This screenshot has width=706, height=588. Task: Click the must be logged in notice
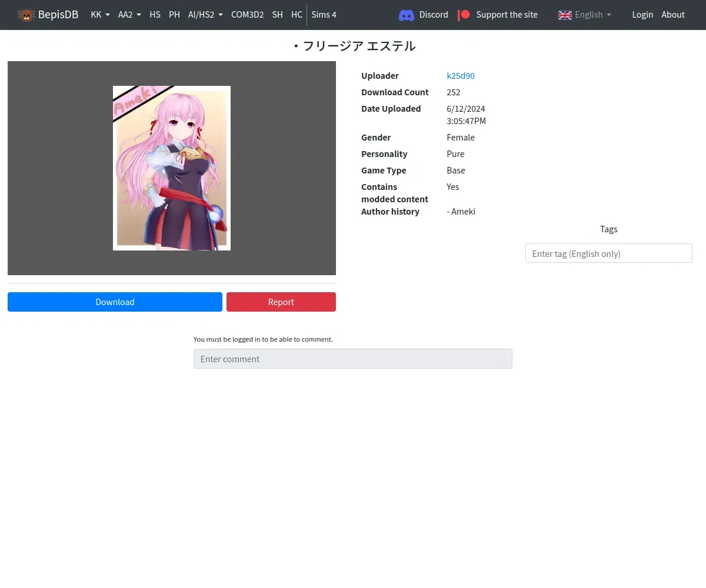point(263,339)
